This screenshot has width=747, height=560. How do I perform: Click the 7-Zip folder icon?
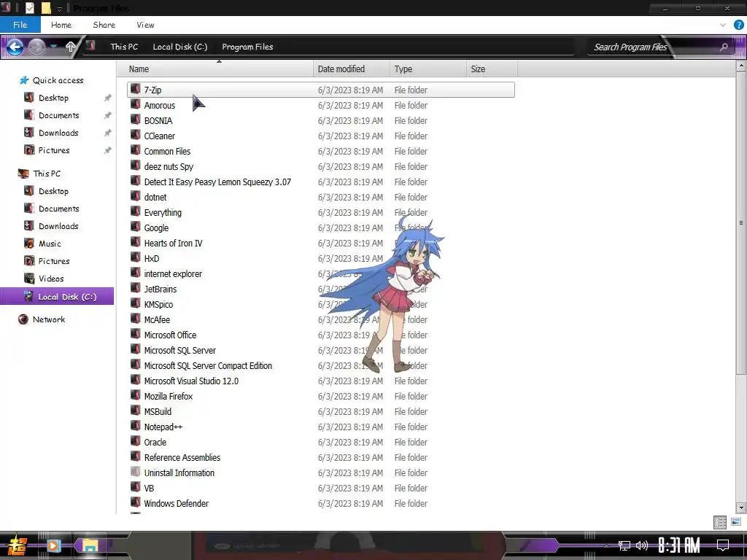click(x=135, y=89)
